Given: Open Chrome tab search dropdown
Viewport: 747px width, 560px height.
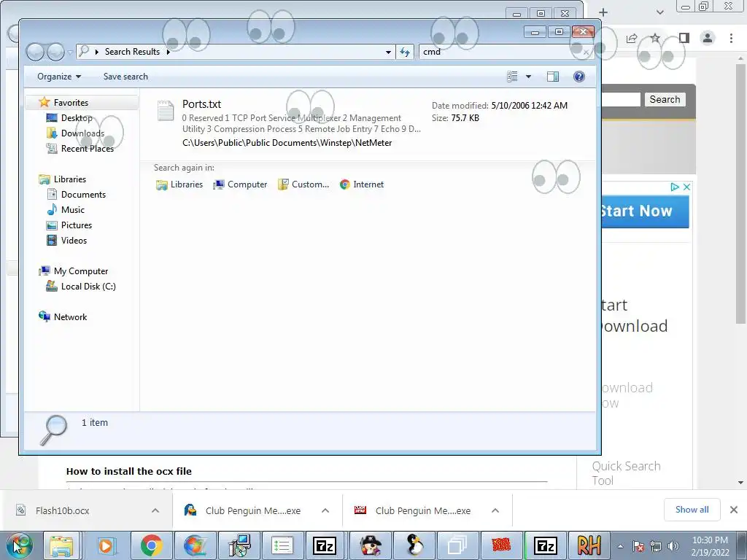Looking at the screenshot, I should (x=659, y=12).
